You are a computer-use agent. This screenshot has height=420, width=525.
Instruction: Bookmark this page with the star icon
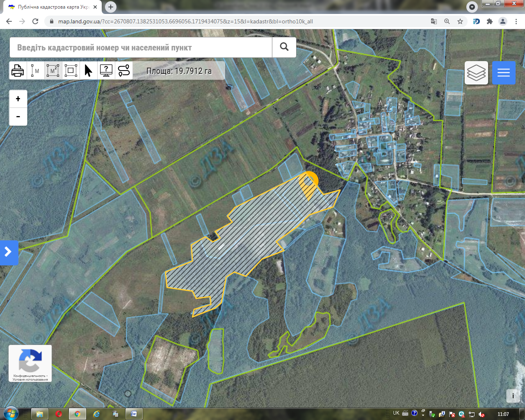pos(460,21)
